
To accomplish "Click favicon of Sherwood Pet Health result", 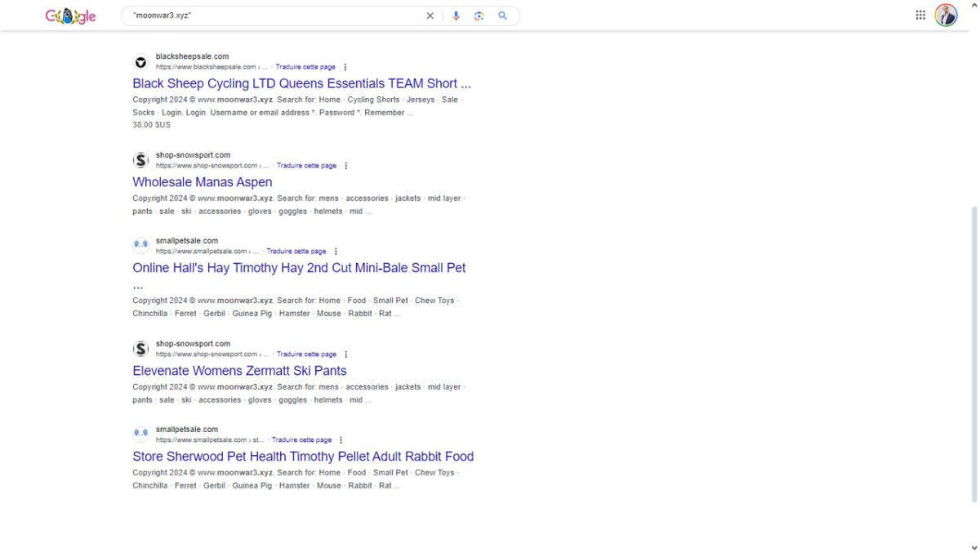I will click(140, 435).
